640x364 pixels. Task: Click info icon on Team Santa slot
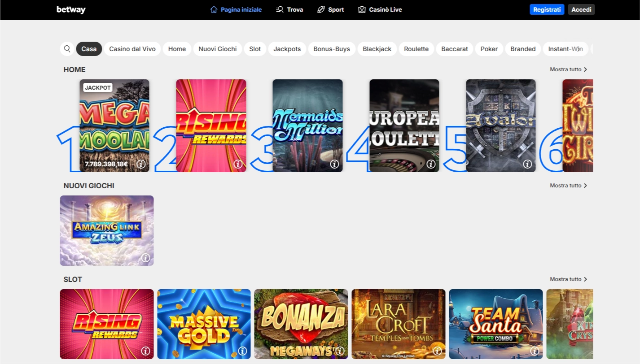(535, 351)
